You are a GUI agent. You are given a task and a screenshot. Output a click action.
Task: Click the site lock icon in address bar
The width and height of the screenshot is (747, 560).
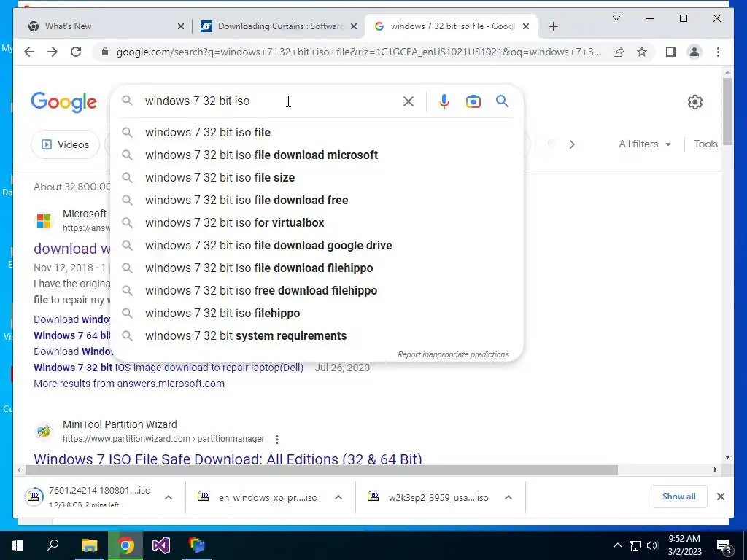[105, 52]
